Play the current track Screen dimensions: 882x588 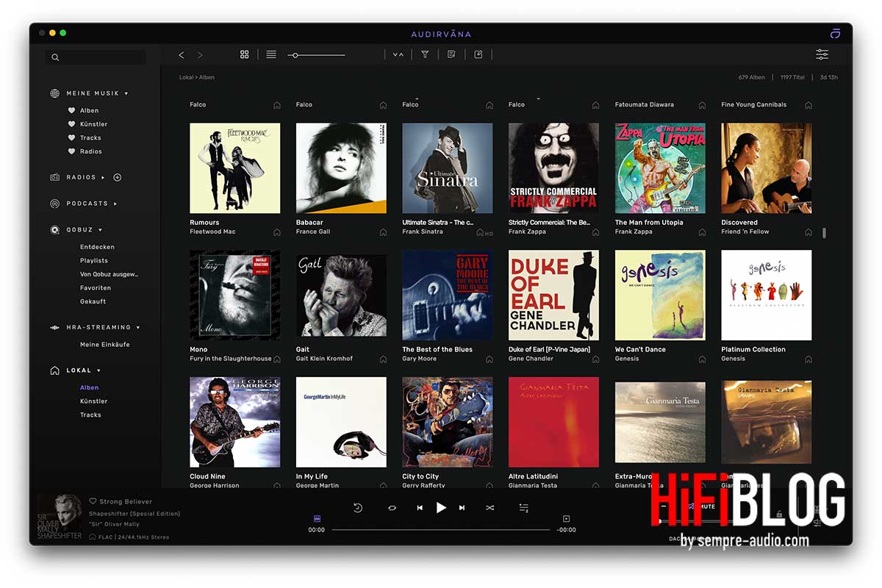click(441, 507)
